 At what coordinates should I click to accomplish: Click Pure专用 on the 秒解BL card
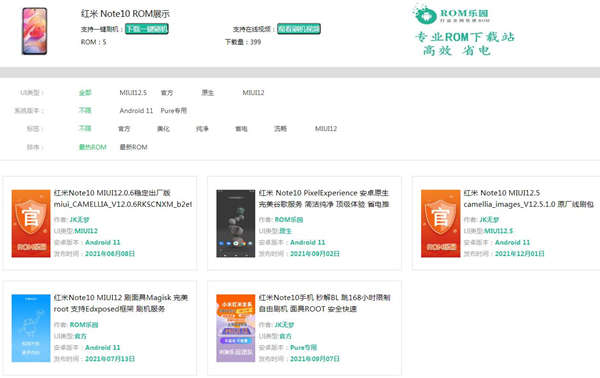point(303,347)
